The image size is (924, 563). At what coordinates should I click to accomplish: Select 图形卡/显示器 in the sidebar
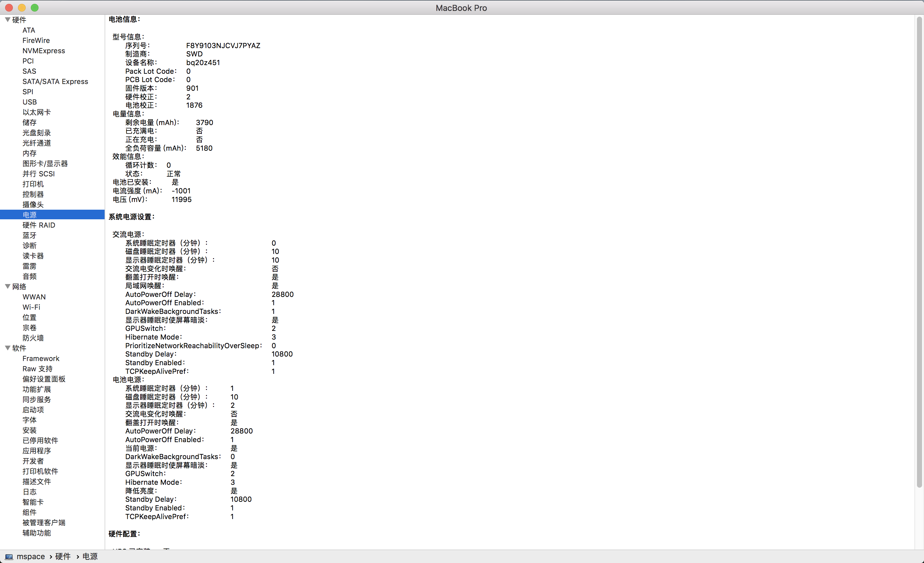pos(45,164)
